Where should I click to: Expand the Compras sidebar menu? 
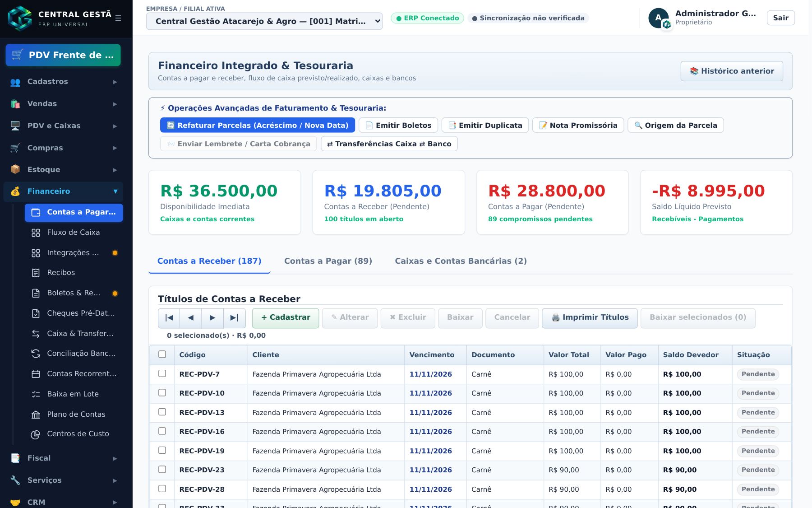(63, 148)
